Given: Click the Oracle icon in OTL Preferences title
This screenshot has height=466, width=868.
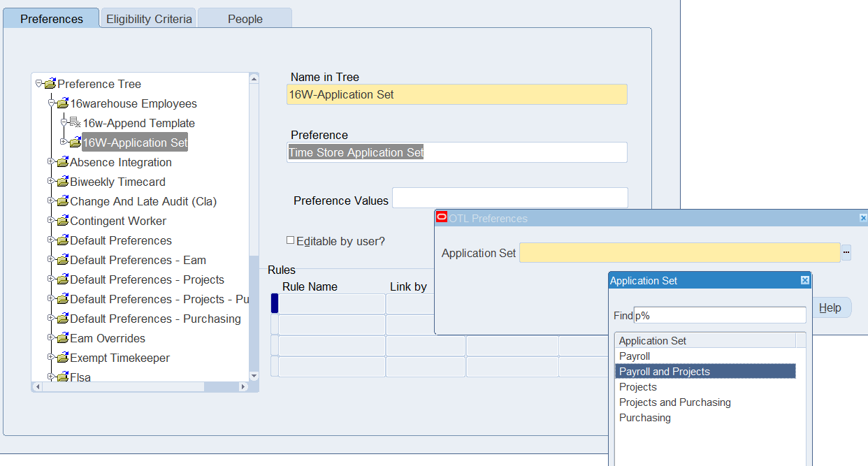Looking at the screenshot, I should point(442,218).
